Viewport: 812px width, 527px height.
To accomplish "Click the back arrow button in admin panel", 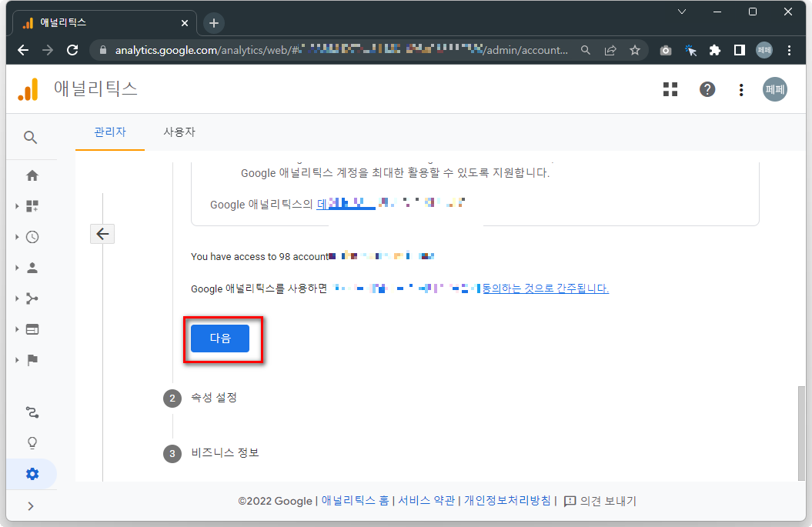I will pos(102,234).
